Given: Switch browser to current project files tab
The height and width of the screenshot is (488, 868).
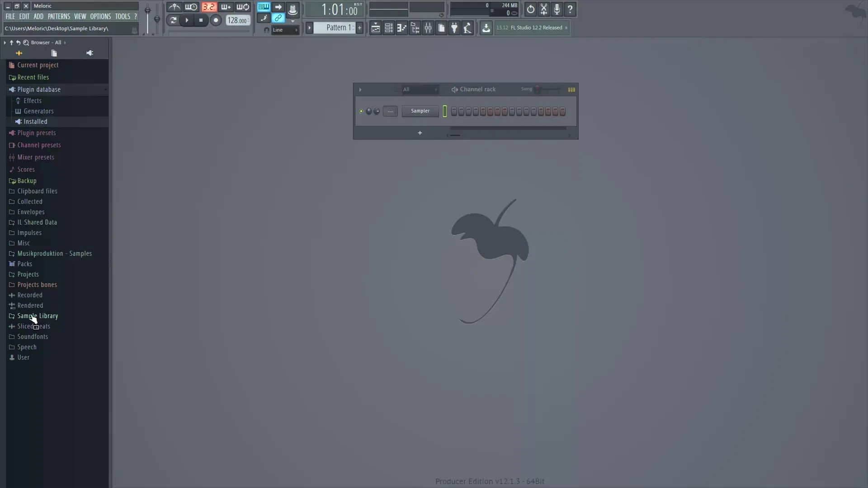Looking at the screenshot, I should tap(54, 53).
